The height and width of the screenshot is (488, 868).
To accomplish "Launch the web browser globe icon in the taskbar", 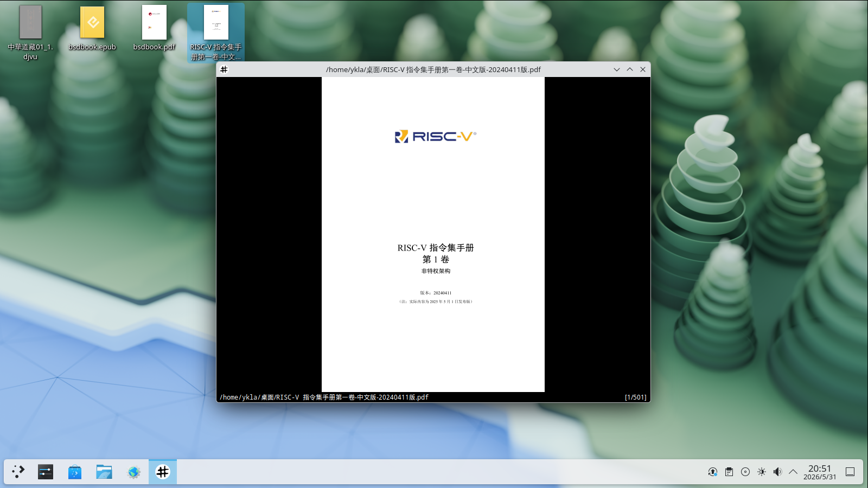I will pyautogui.click(x=133, y=472).
